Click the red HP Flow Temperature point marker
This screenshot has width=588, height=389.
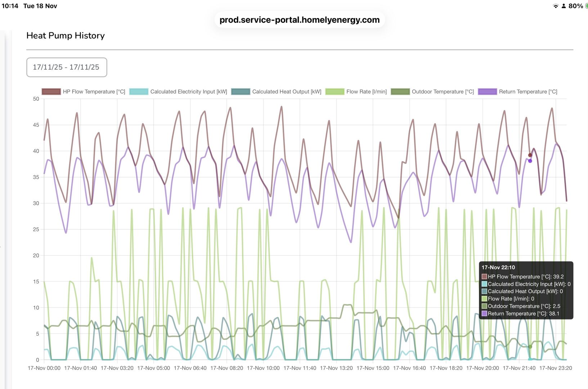[530, 155]
